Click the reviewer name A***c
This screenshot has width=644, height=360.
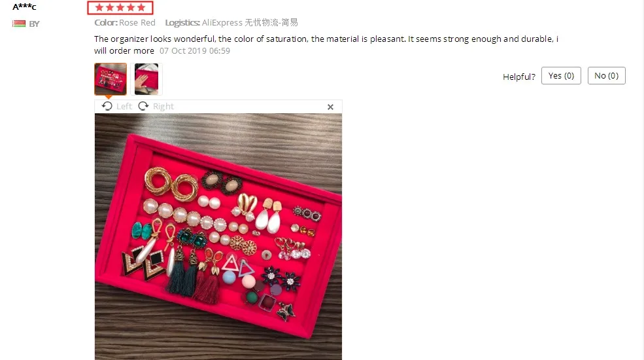pyautogui.click(x=24, y=7)
